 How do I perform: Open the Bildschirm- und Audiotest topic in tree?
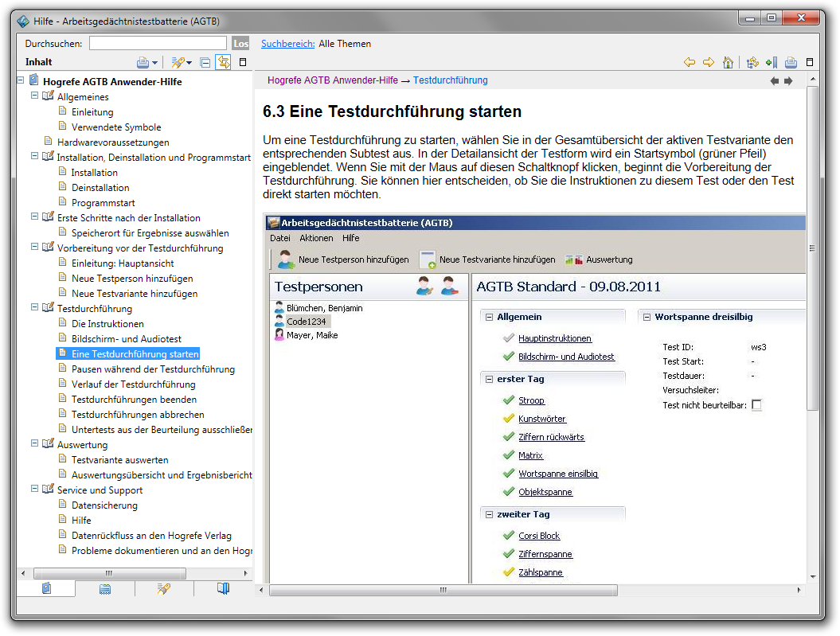click(x=127, y=339)
